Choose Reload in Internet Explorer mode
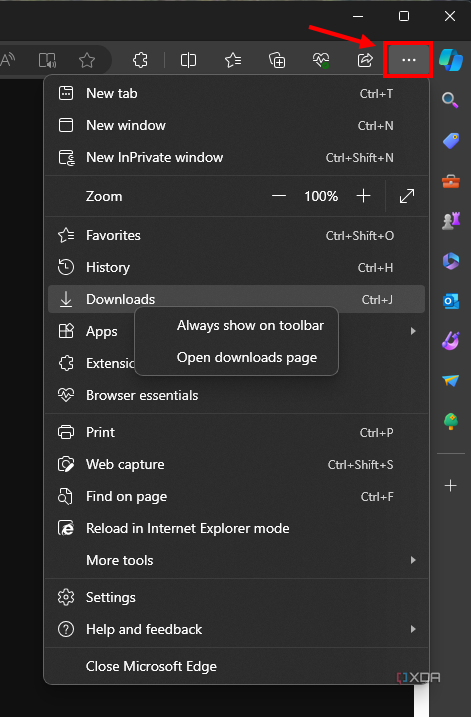 pos(236,529)
